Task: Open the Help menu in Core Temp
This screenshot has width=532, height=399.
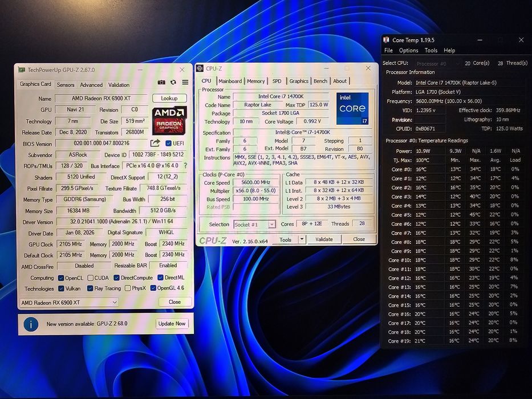Action: 449,50
